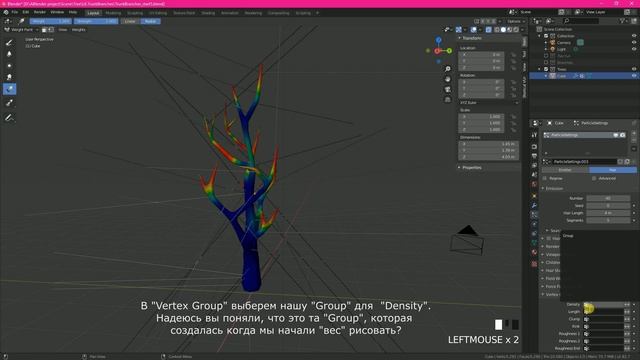Viewport: 640px width, 360px height.
Task: Open the XYZ Euler rotation mode dropdown
Action: 489,103
